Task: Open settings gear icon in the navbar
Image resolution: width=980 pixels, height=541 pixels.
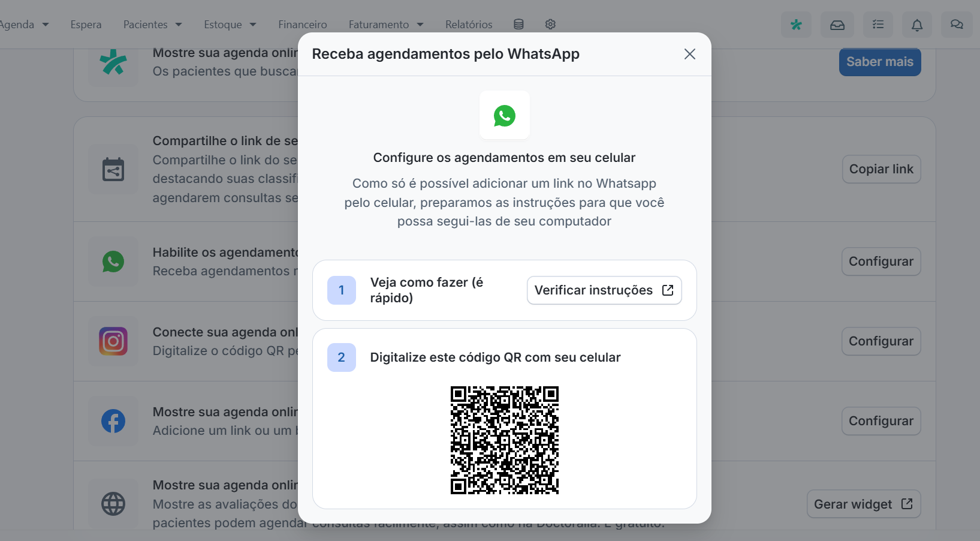Action: pyautogui.click(x=550, y=25)
